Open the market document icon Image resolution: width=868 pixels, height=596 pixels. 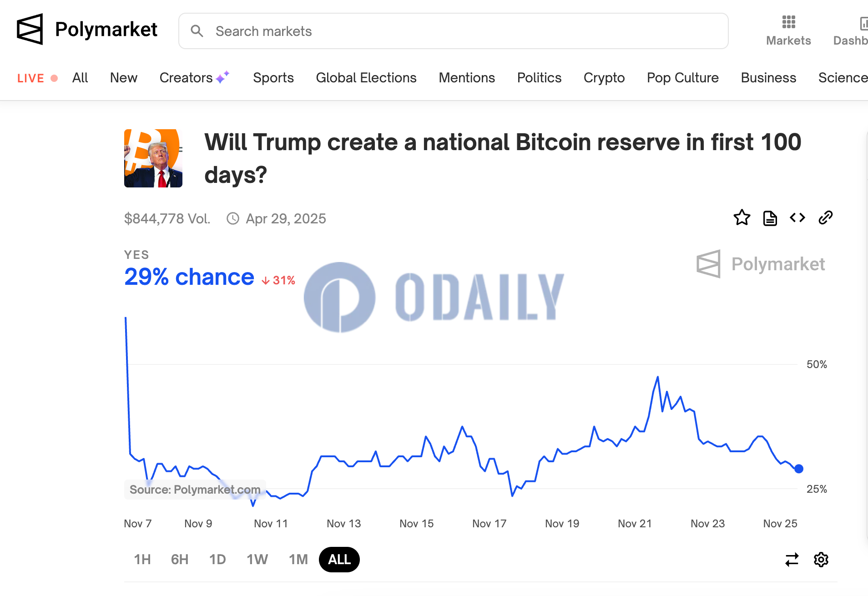[770, 218]
